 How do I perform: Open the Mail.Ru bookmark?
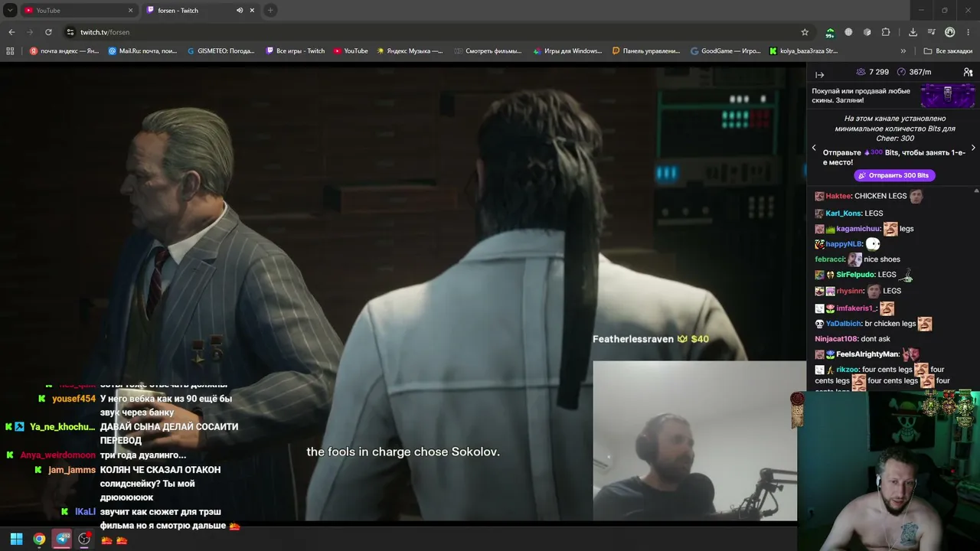tap(143, 51)
